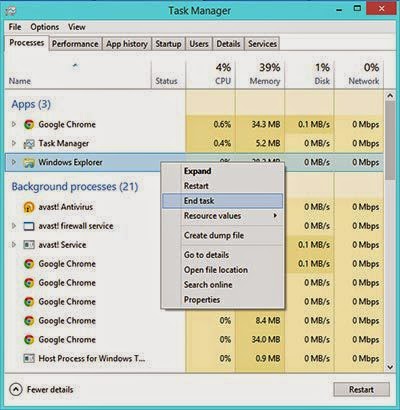
Task: Click the 34.3 MB memory value
Action: pos(266,125)
